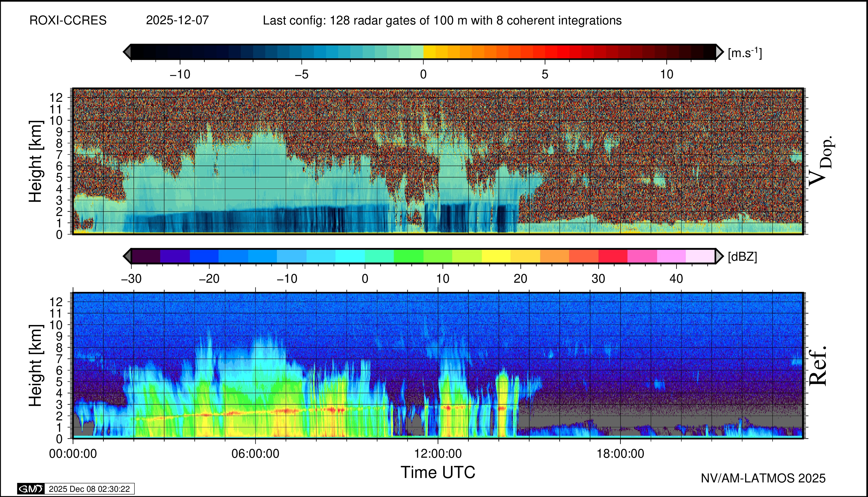
Task: Click the 06:00:00 time axis tick
Action: pyautogui.click(x=255, y=454)
